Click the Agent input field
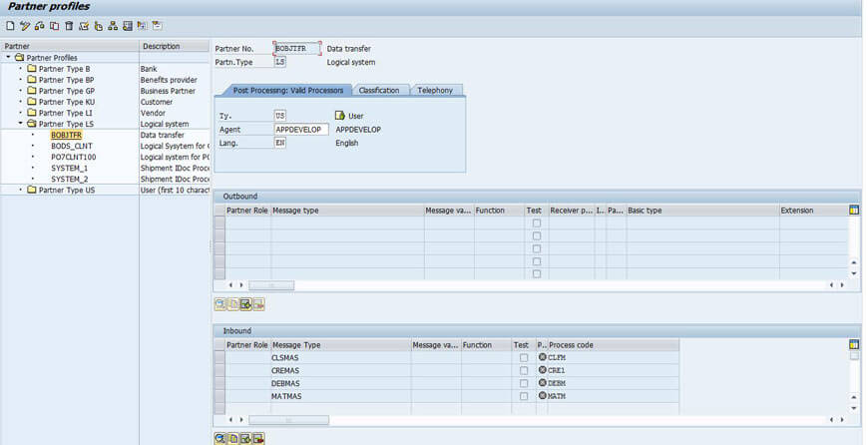This screenshot has width=868, height=445. 300,130
